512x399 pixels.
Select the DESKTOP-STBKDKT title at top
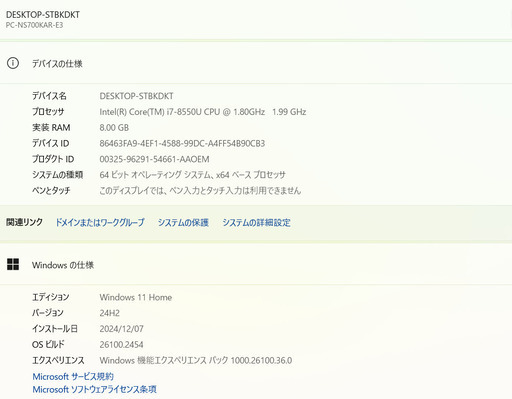(x=43, y=15)
